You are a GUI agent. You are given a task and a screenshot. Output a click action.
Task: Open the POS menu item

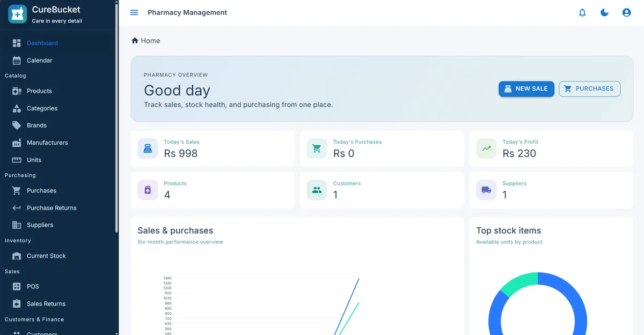coord(58,286)
